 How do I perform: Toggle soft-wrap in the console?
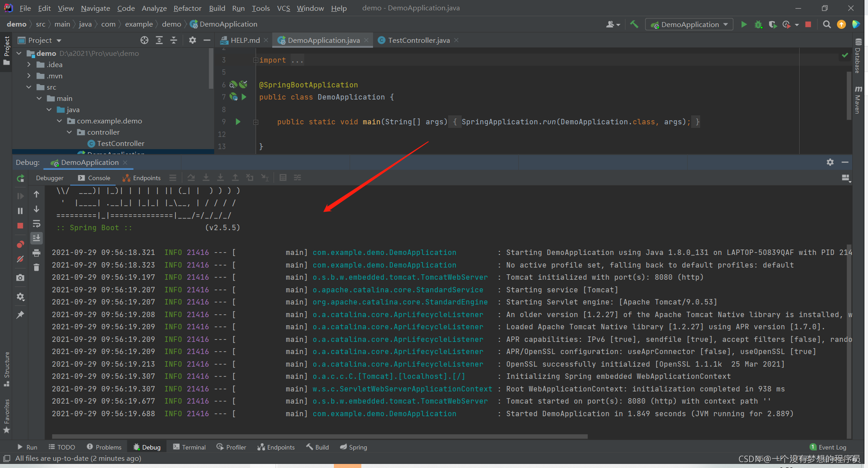point(36,224)
